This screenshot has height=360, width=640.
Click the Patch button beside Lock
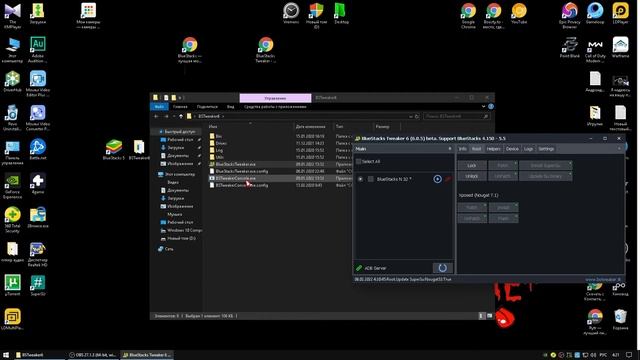click(503, 165)
